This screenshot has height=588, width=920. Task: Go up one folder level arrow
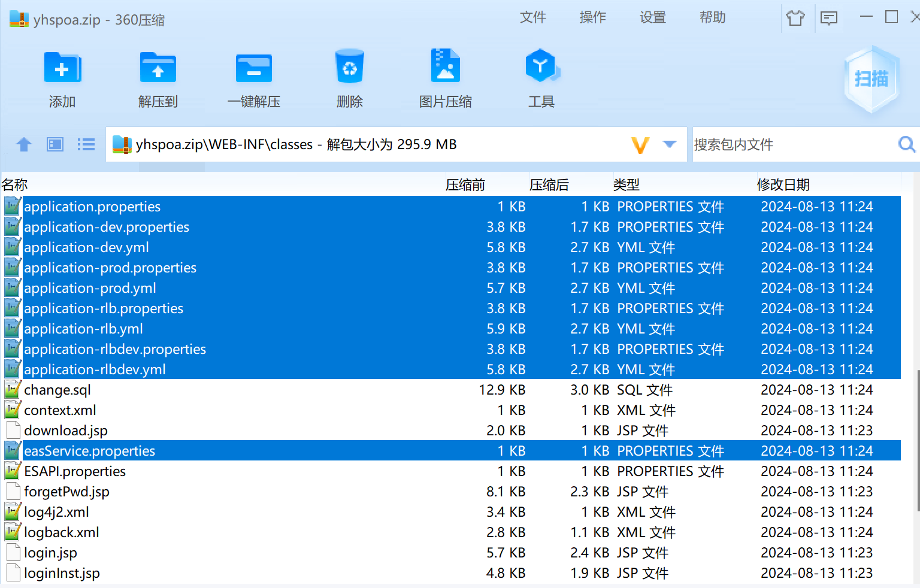pos(24,144)
